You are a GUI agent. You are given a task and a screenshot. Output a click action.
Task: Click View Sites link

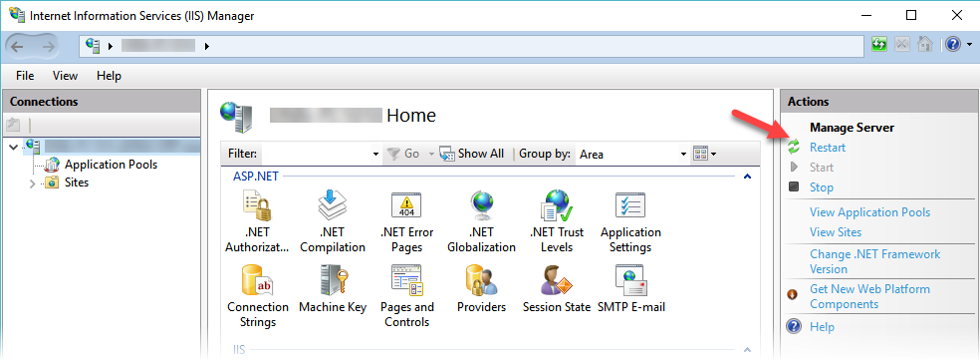[836, 232]
